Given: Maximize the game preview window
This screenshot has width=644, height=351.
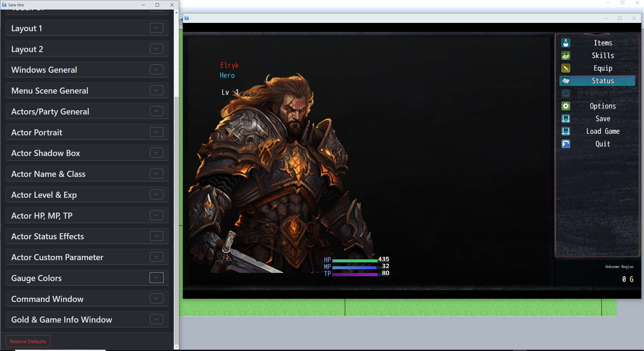Looking at the screenshot, I should tap(620, 18).
